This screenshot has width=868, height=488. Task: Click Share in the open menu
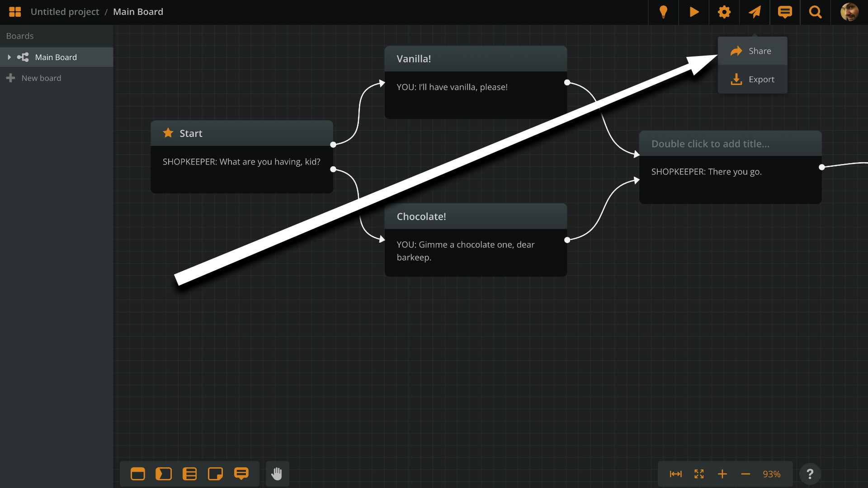click(752, 51)
